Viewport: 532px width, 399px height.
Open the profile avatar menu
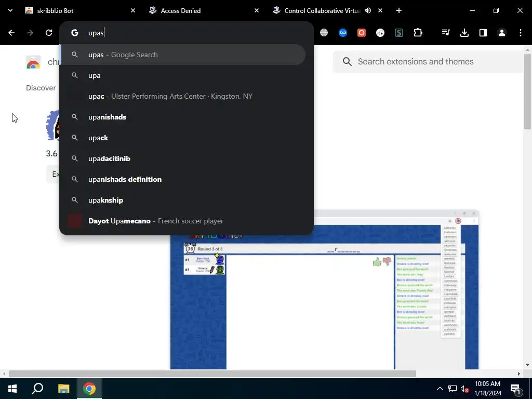502,33
